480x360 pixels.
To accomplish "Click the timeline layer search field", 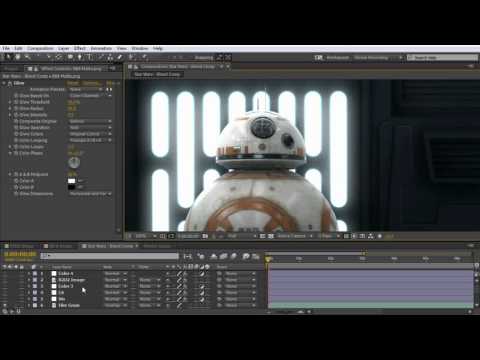I will pyautogui.click(x=110, y=256).
